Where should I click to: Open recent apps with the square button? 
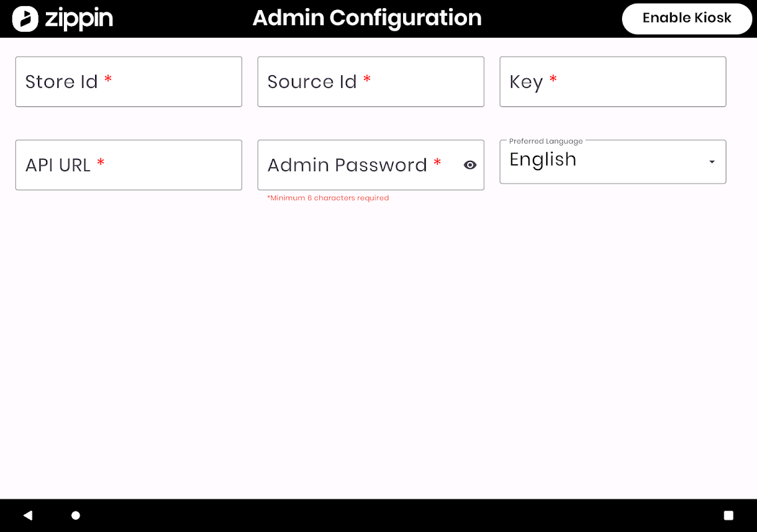[x=728, y=515]
